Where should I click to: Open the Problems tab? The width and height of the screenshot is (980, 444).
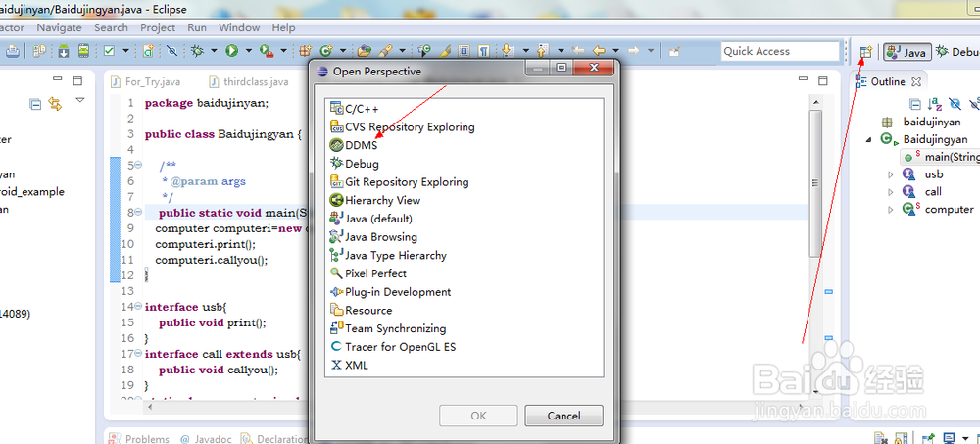tap(140, 439)
